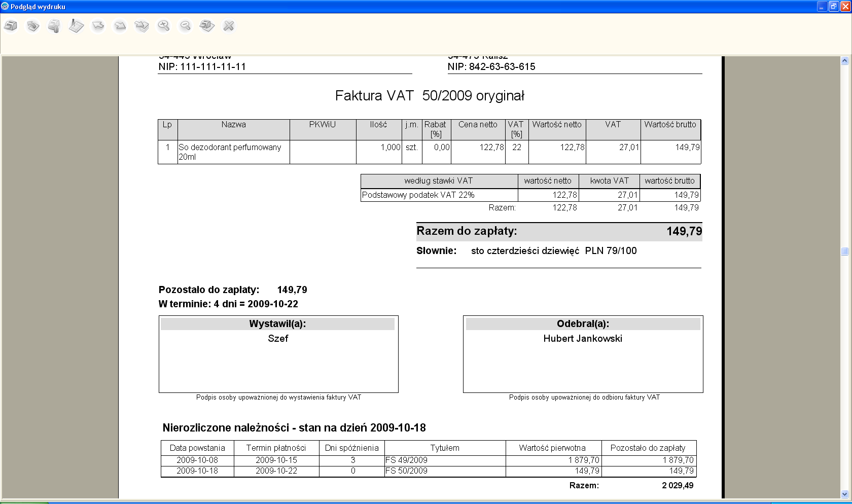Zoom in with the plus magnifier icon
Viewport: 852px width, 504px height.
pyautogui.click(x=163, y=26)
